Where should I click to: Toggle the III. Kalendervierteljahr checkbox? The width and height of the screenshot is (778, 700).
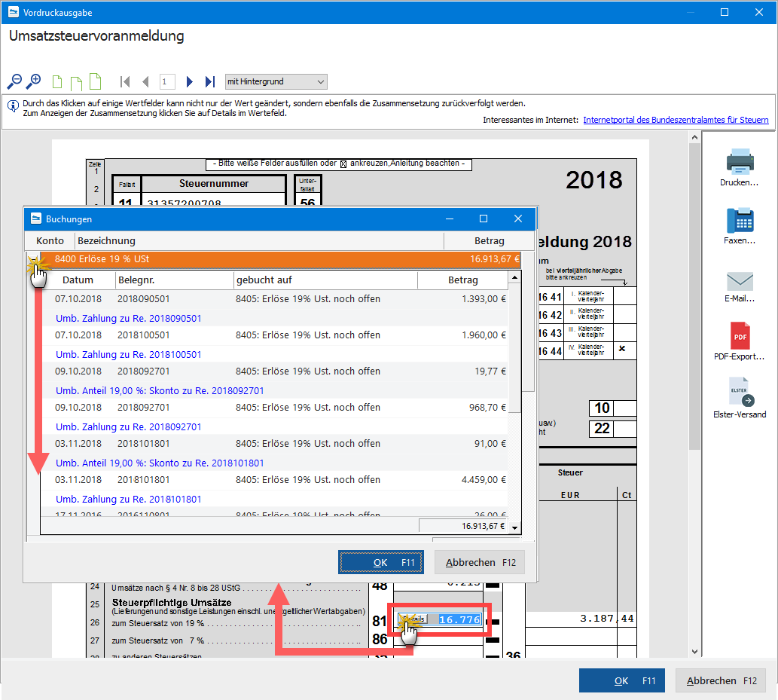click(624, 332)
